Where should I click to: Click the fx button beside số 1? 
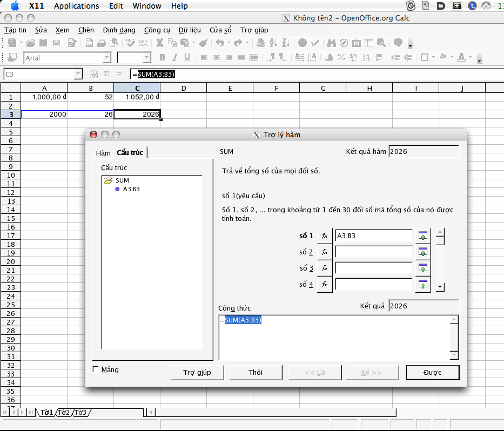[x=325, y=235]
